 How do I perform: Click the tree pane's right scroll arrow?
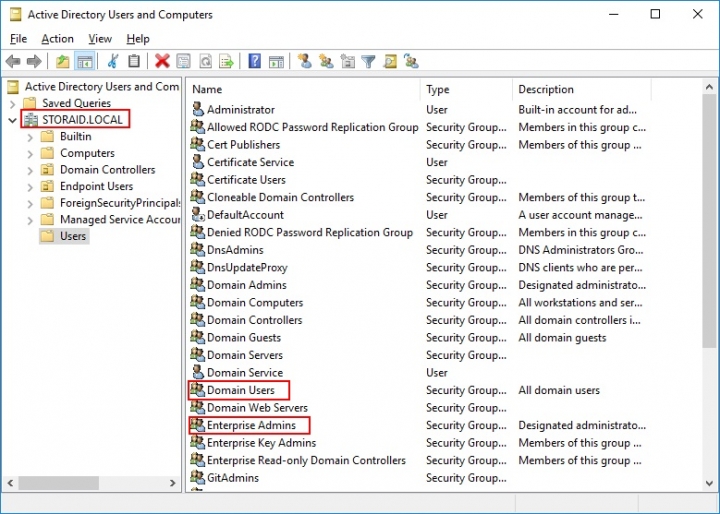click(173, 483)
